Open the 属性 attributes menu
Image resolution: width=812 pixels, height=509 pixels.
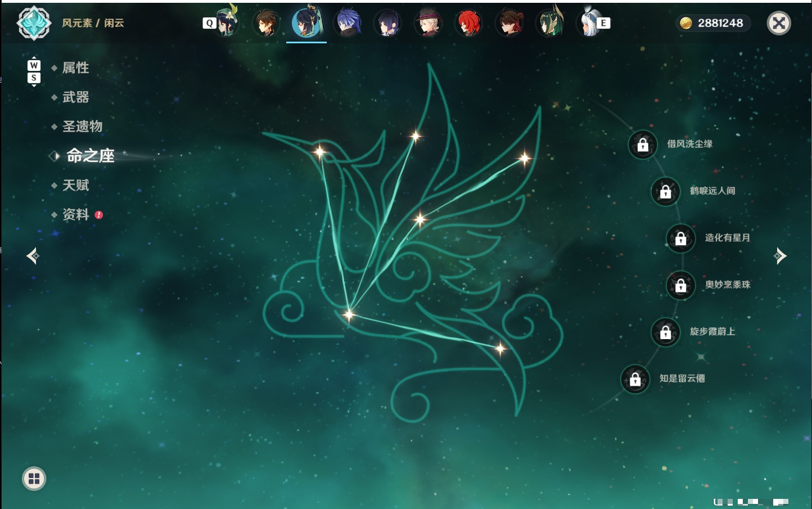(x=75, y=68)
